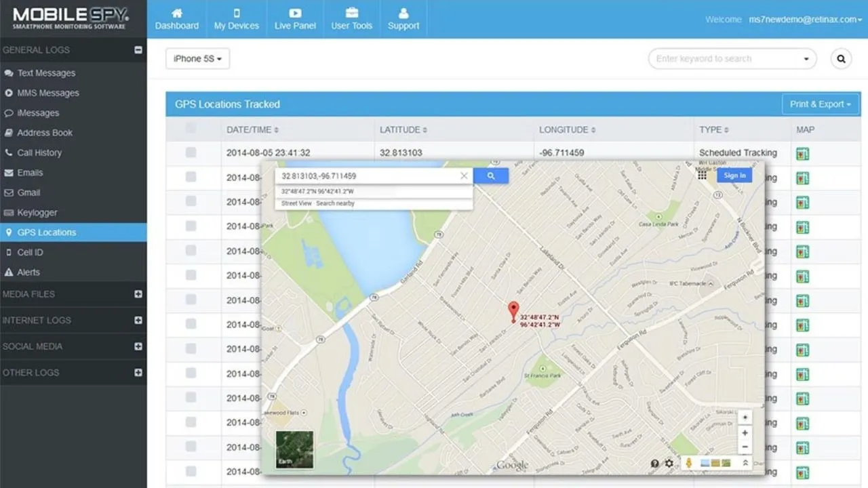
Task: Open User Tools in top navigation
Action: pyautogui.click(x=352, y=19)
